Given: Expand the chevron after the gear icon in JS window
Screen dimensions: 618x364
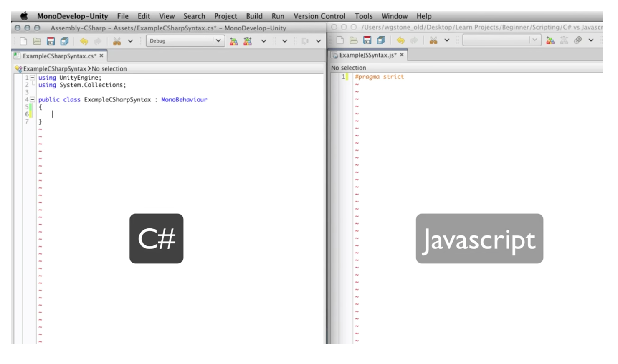Looking at the screenshot, I should (591, 40).
